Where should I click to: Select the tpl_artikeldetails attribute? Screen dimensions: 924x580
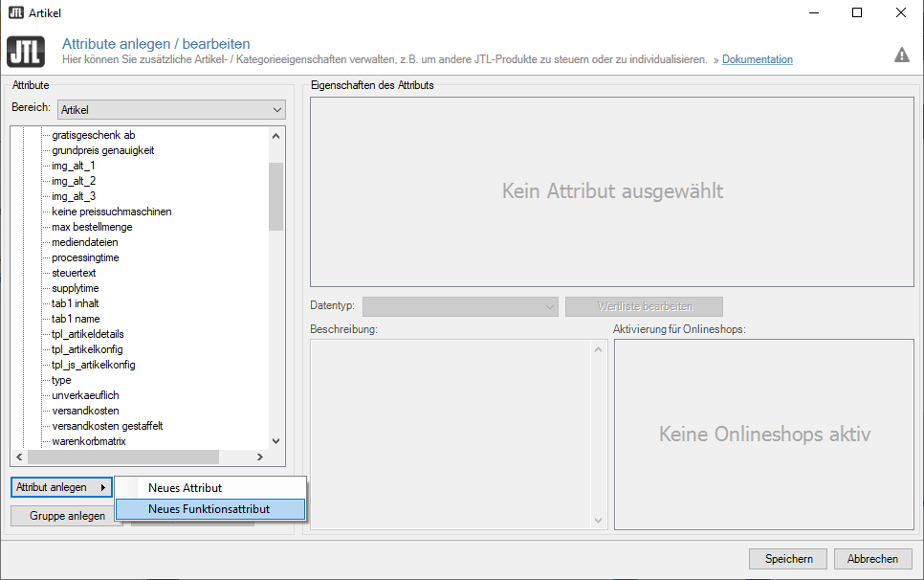[88, 334]
